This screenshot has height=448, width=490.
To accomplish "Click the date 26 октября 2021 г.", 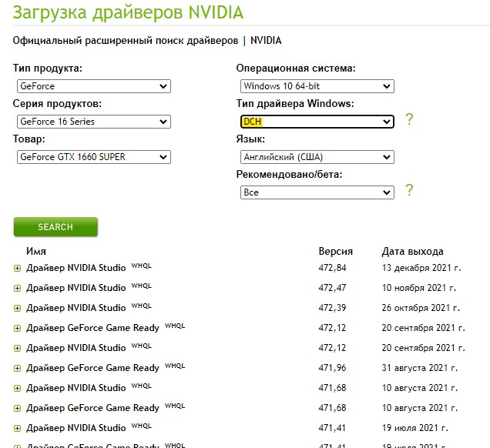I will point(421,308).
